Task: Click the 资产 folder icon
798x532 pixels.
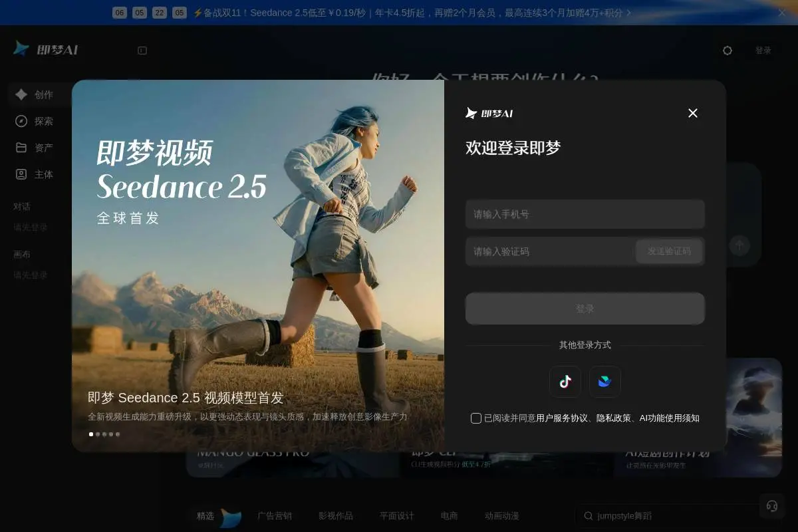Action: tap(21, 148)
